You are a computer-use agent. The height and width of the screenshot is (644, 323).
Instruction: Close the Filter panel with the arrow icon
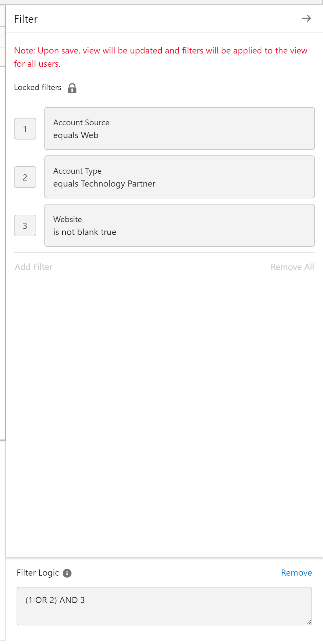tap(306, 18)
